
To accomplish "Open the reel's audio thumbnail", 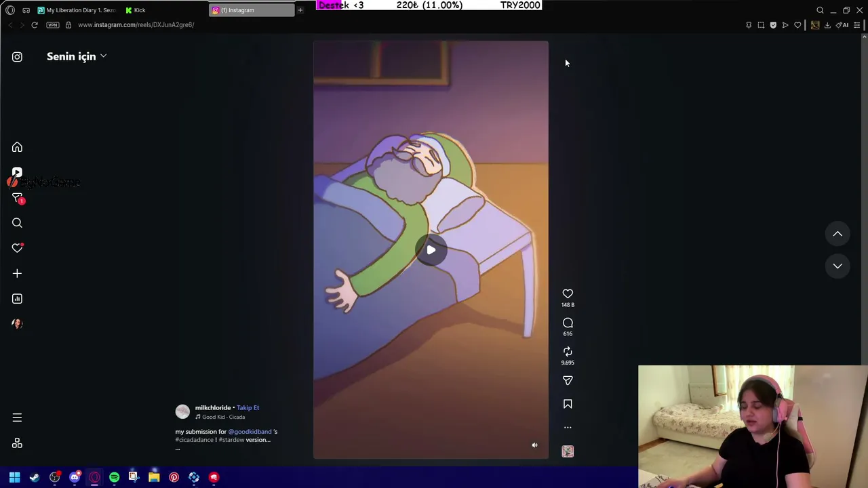I will click(568, 451).
